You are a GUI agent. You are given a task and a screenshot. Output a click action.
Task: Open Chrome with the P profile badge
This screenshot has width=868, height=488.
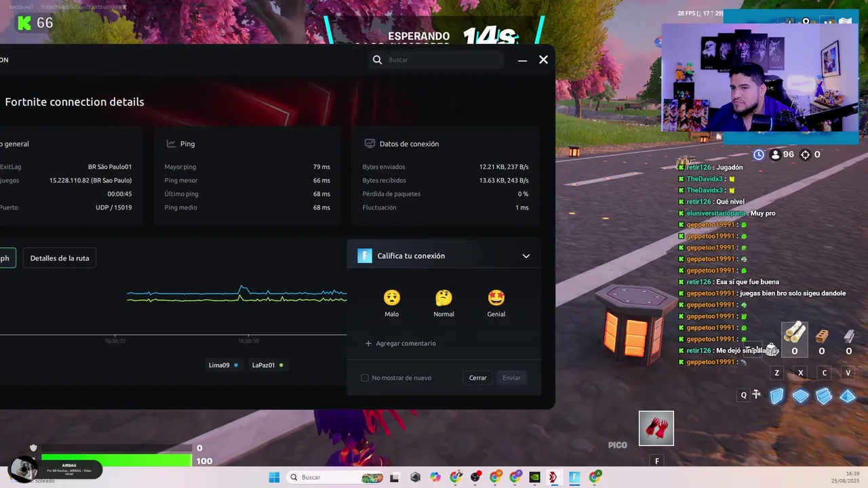(515, 477)
